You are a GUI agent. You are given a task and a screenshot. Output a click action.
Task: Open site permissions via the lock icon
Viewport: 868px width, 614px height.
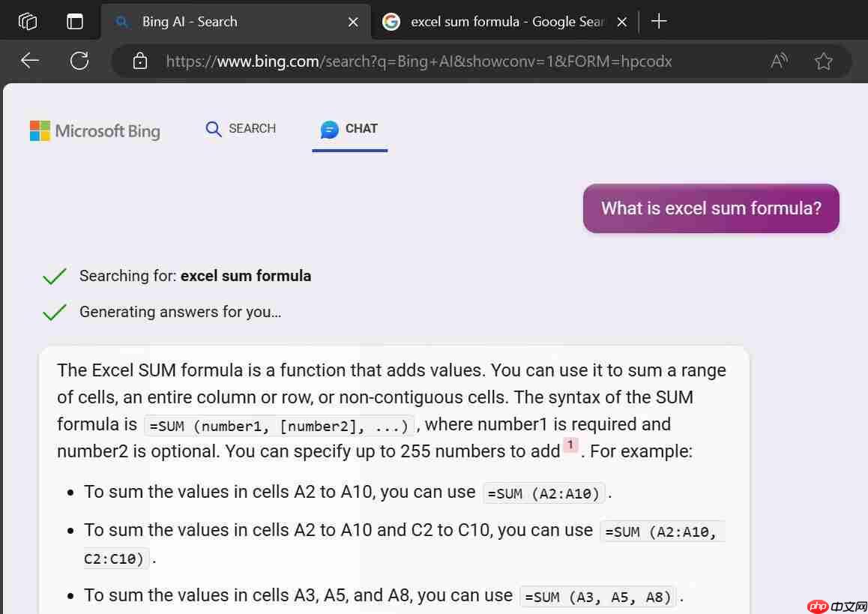pos(139,61)
